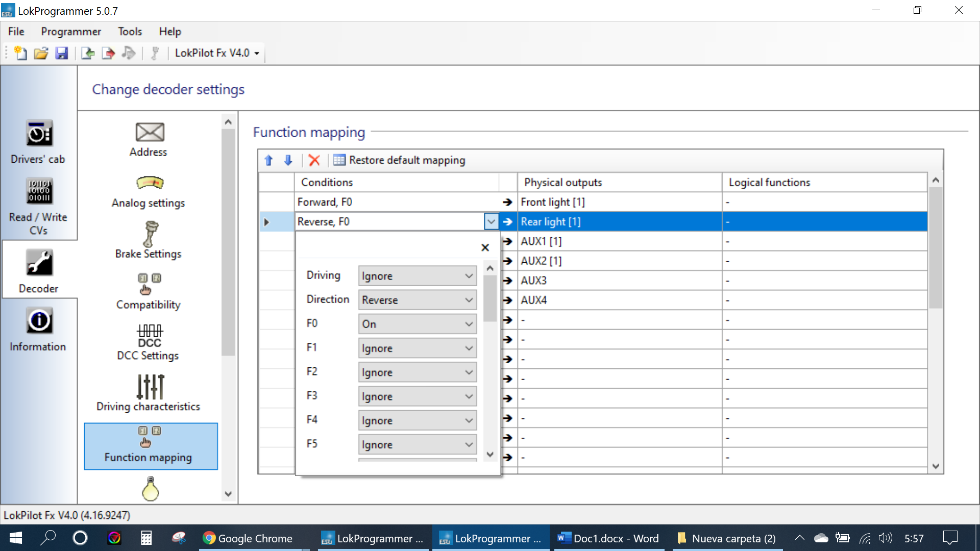Click the probe tool toolbar icon
This screenshot has width=980, height=551.
coord(155,53)
